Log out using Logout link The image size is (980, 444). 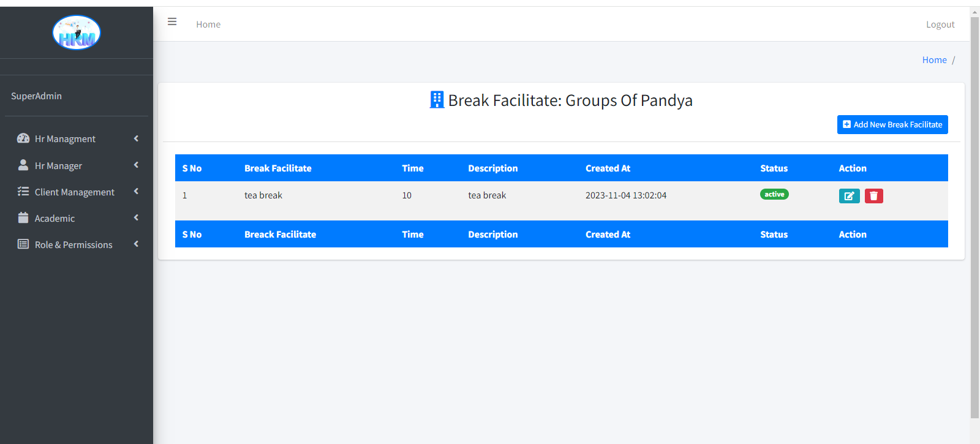(940, 24)
